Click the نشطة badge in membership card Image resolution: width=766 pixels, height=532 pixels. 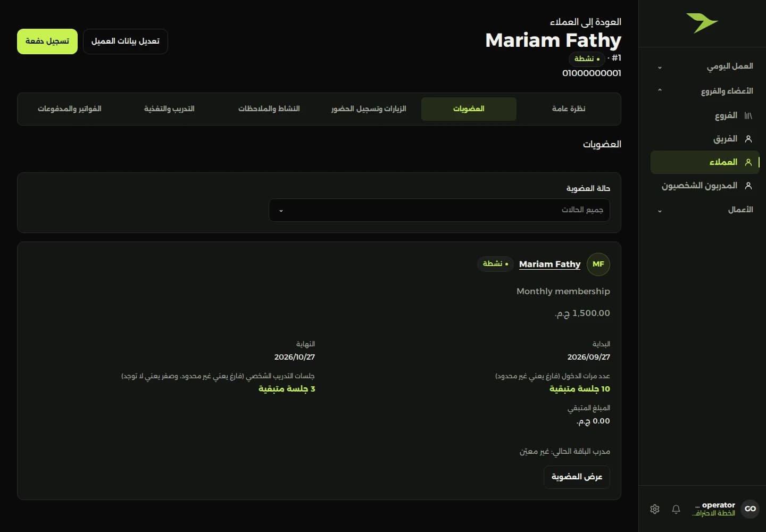[495, 264]
